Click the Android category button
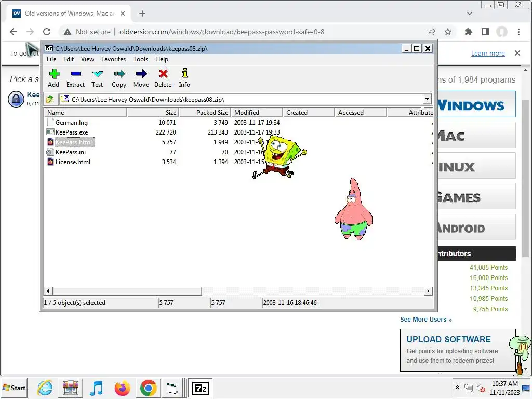Screen dimensions: 532x399 [x=476, y=228]
